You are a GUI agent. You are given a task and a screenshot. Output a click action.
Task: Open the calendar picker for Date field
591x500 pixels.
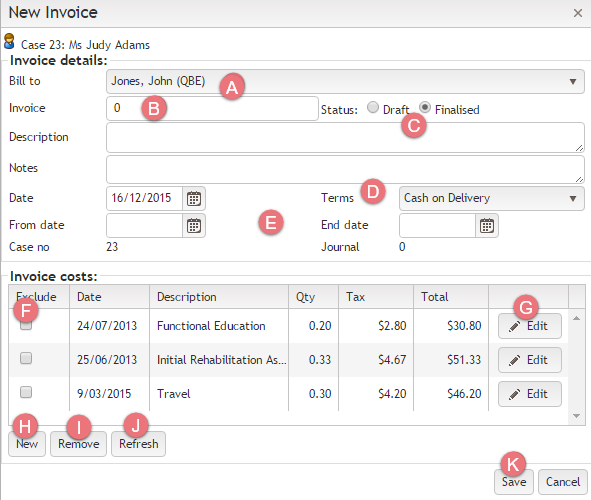pos(194,198)
